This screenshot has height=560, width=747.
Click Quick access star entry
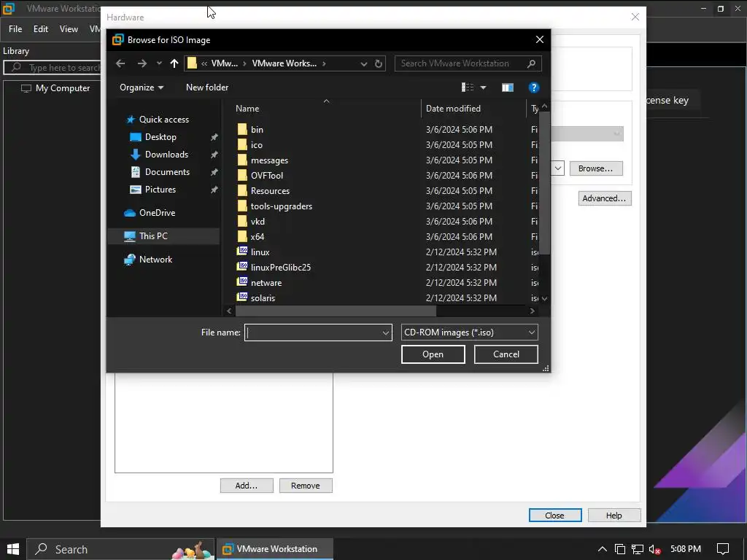tap(164, 120)
